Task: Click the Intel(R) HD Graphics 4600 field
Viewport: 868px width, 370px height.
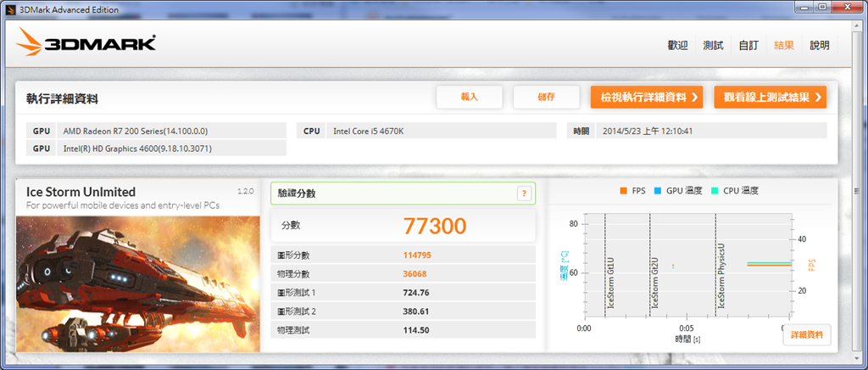Action: [x=171, y=149]
